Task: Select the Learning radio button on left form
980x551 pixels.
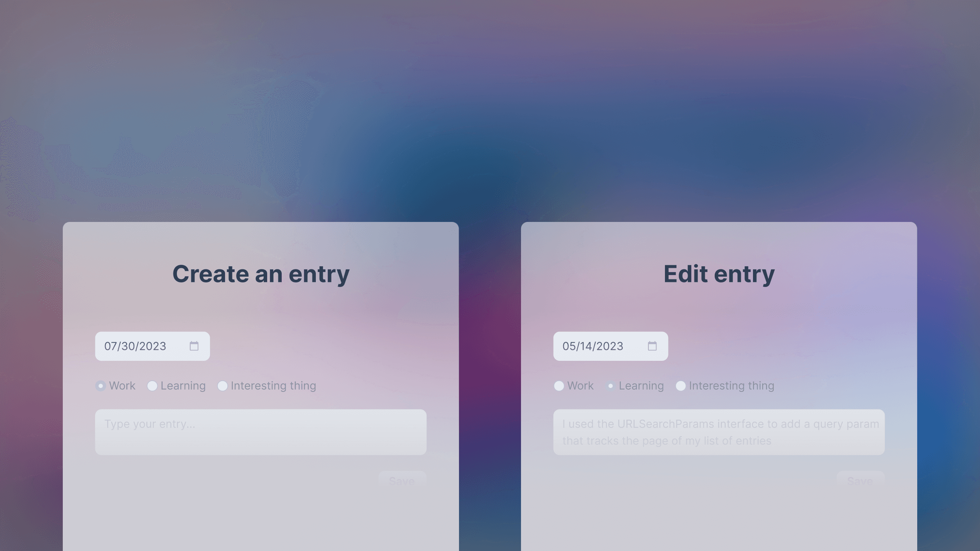Action: coord(152,385)
